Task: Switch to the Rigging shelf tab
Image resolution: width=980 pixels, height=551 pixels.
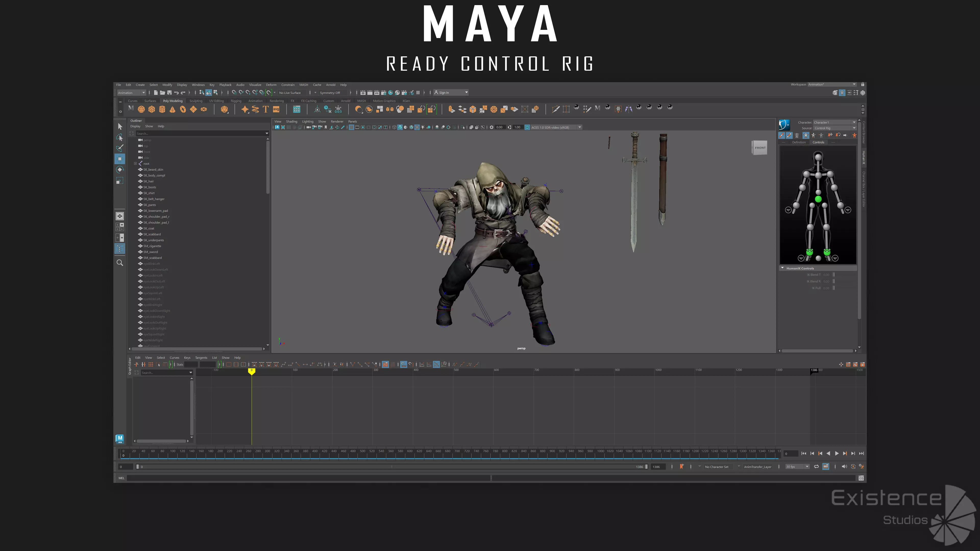Action: pos(236,101)
